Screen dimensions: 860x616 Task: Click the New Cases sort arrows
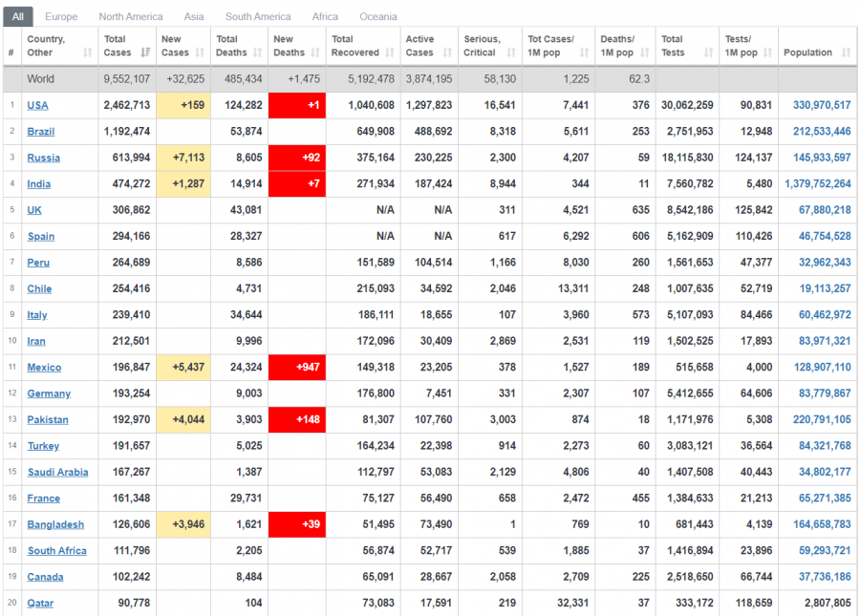[200, 53]
